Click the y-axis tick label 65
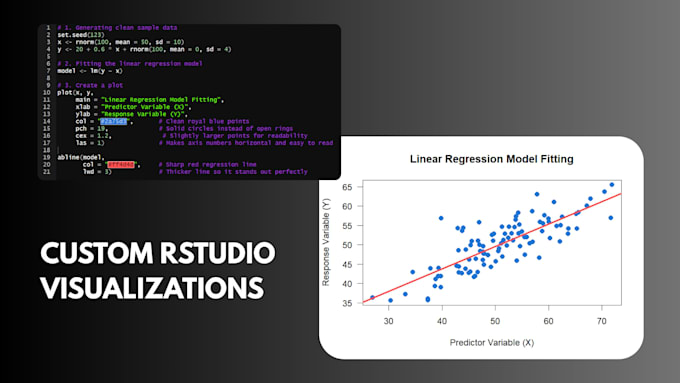The width and height of the screenshot is (680, 383). [347, 187]
